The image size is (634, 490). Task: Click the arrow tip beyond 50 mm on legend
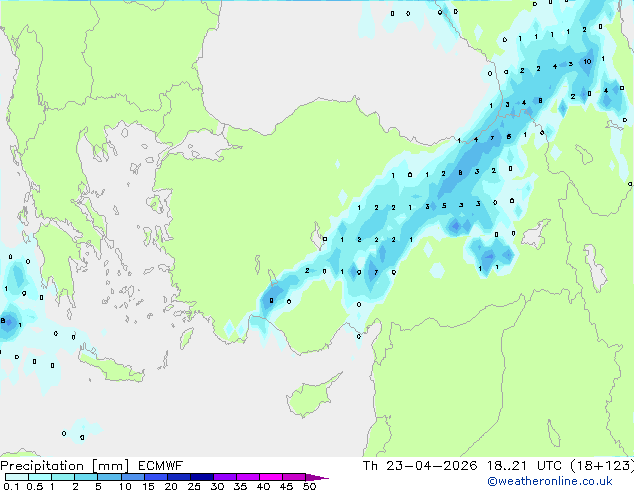(x=319, y=477)
